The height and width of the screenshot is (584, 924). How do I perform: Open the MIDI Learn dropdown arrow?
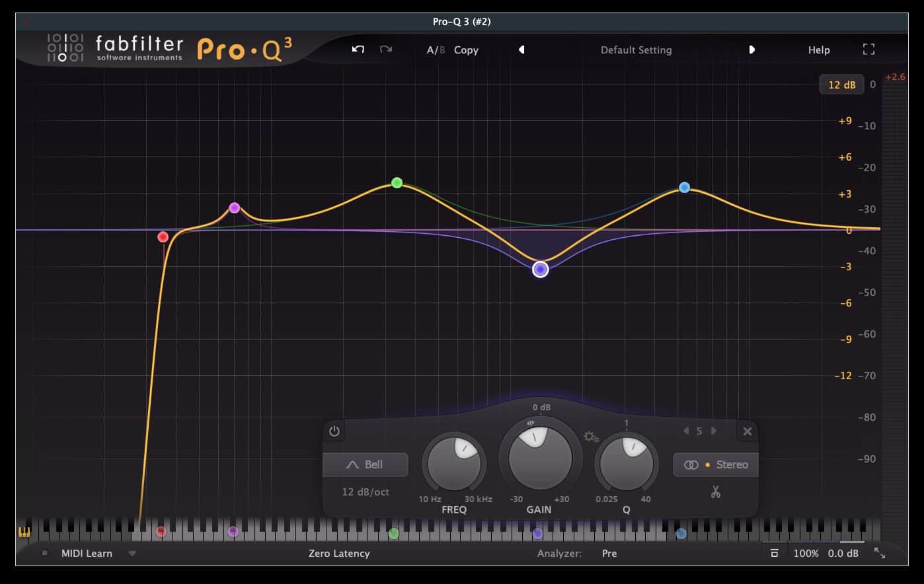132,554
